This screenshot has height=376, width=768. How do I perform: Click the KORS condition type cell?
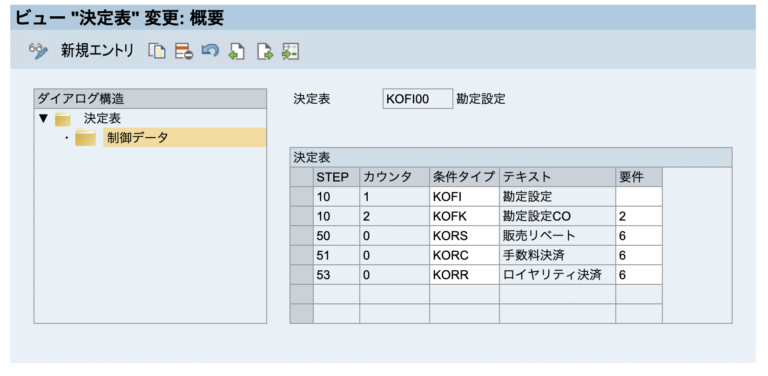464,236
